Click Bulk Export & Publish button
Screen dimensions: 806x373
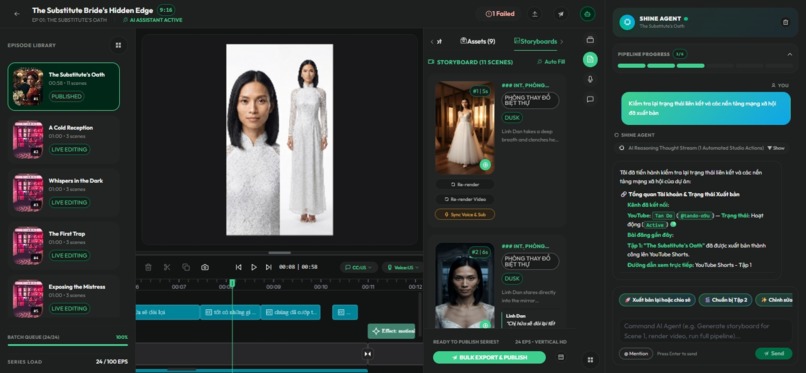[x=489, y=357]
